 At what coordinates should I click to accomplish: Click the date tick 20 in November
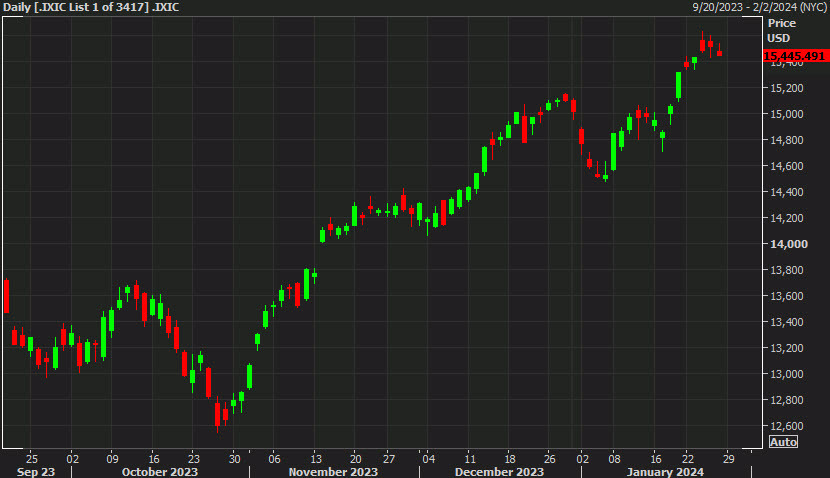pos(356,459)
